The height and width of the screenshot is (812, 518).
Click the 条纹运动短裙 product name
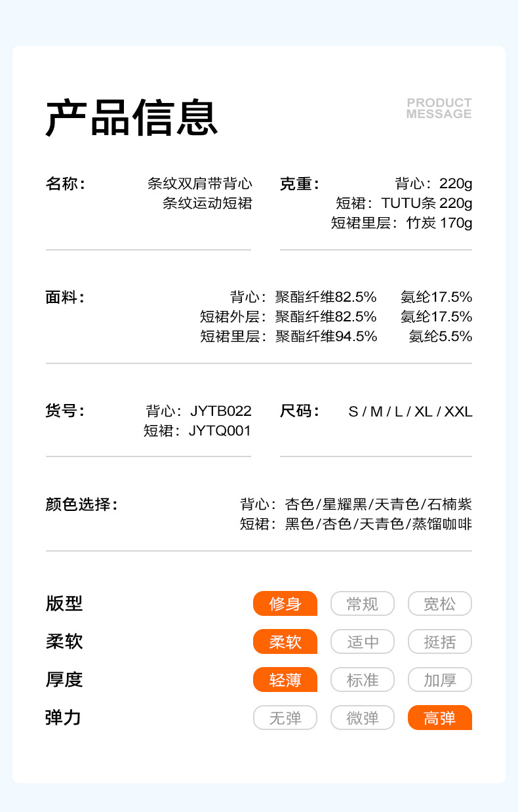pyautogui.click(x=207, y=203)
